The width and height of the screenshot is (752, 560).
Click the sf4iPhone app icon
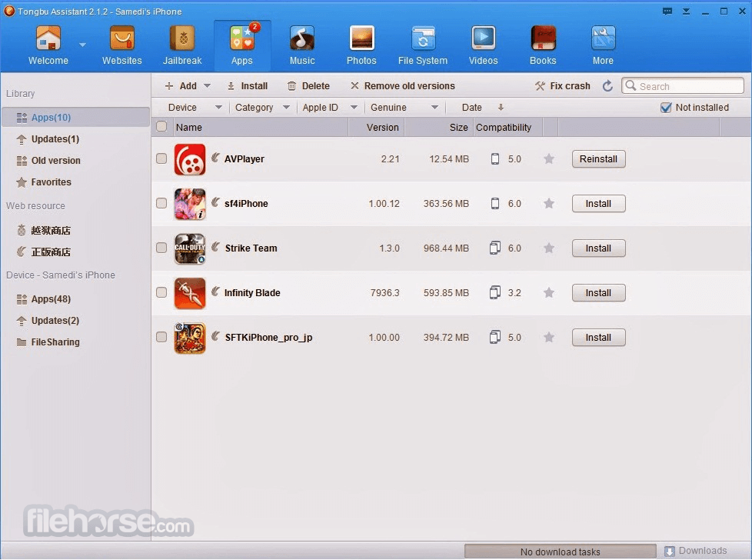[190, 204]
